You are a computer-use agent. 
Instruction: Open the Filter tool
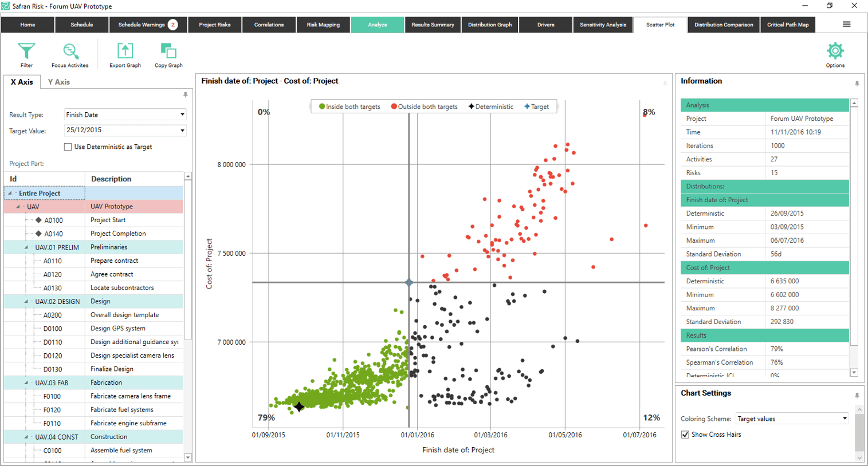26,52
